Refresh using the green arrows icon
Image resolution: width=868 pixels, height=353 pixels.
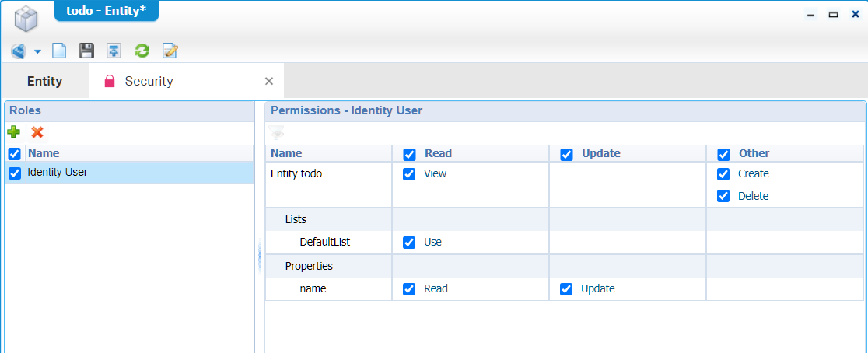(x=142, y=51)
